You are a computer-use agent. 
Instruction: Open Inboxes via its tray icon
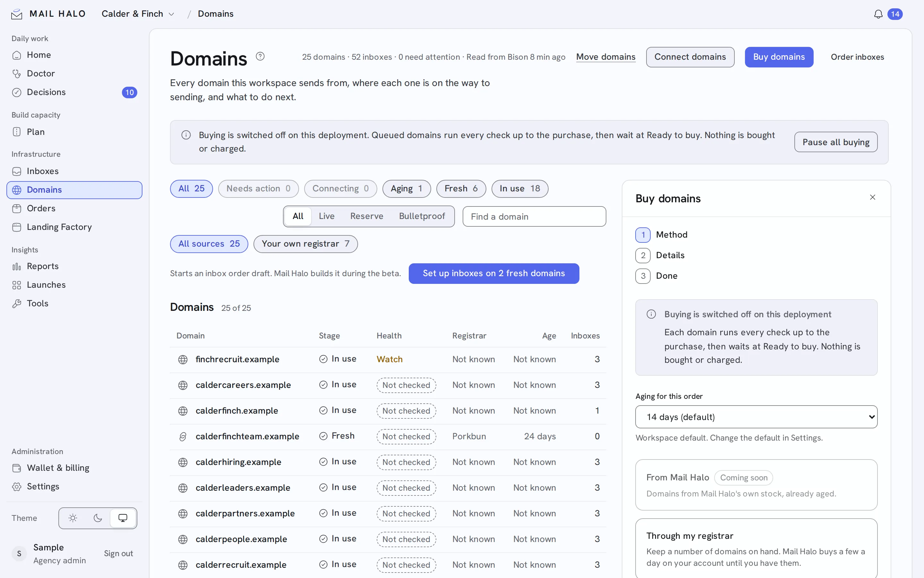pyautogui.click(x=17, y=171)
